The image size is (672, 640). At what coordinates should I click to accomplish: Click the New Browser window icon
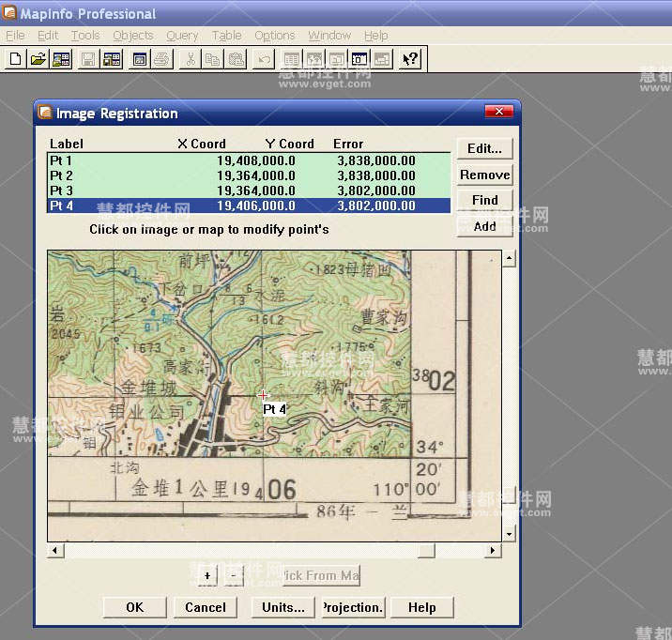pos(292,59)
